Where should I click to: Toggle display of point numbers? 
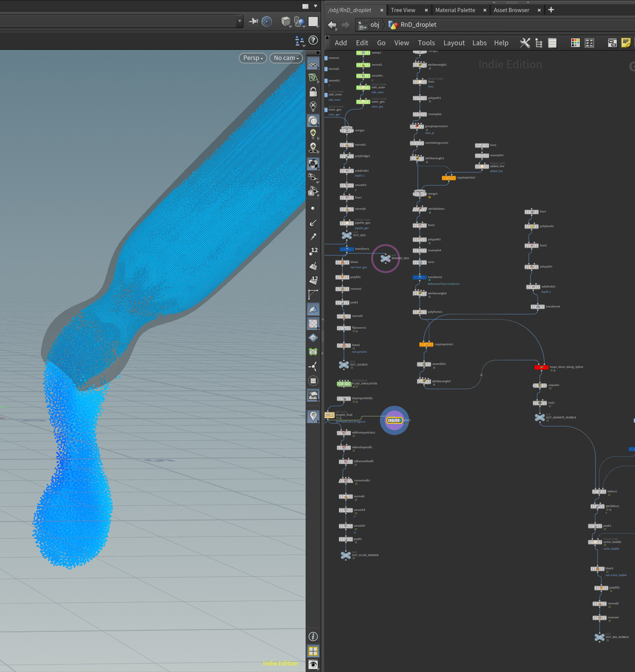click(x=313, y=251)
